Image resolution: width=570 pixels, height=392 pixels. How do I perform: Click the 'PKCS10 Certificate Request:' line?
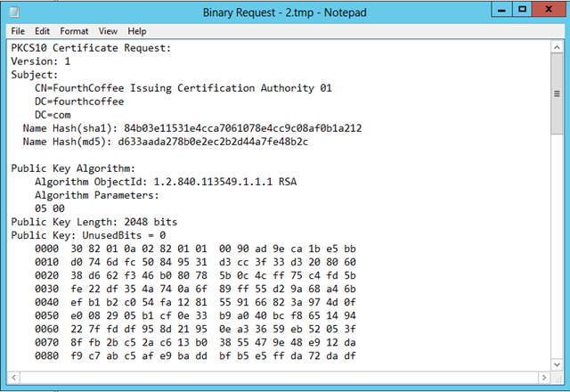pyautogui.click(x=91, y=48)
